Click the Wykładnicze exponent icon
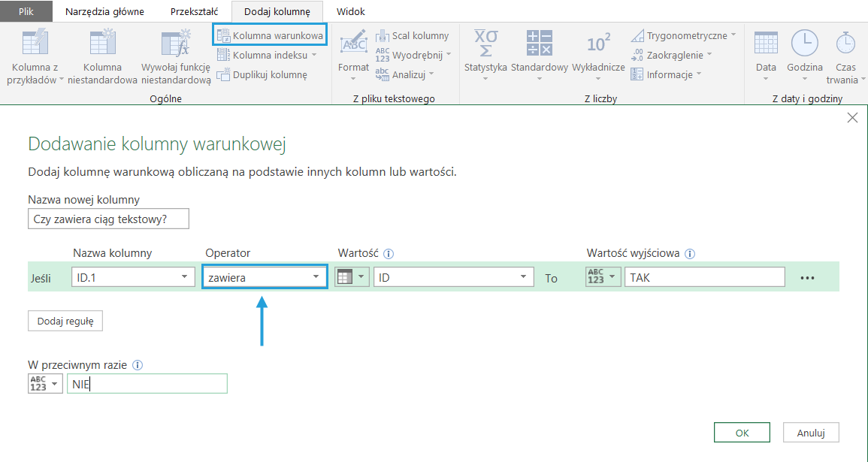Screen dimensions: 868x462 tap(598, 44)
